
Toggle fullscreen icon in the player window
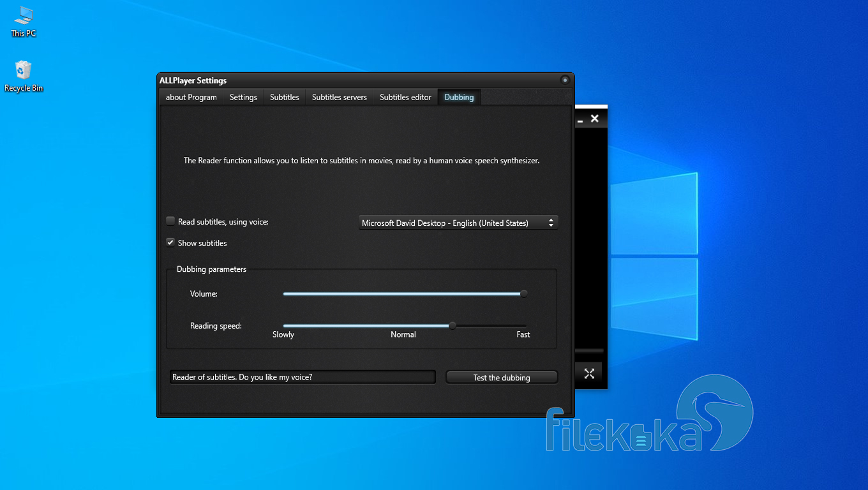(x=589, y=374)
